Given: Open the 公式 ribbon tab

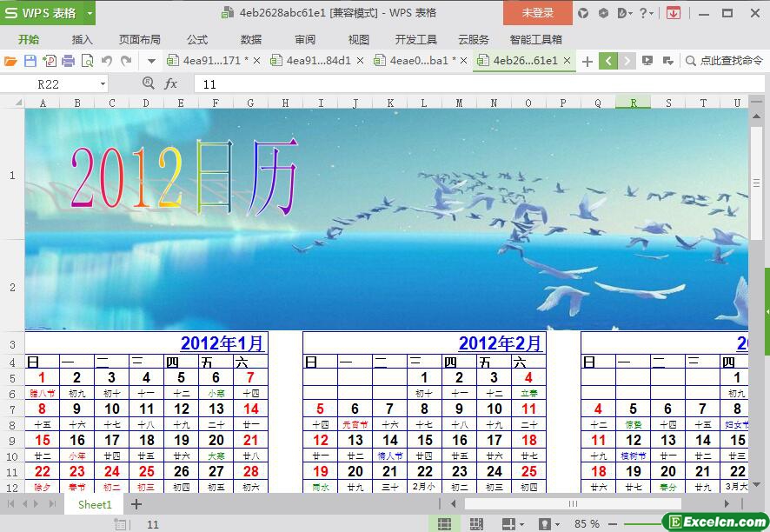Looking at the screenshot, I should tap(197, 39).
